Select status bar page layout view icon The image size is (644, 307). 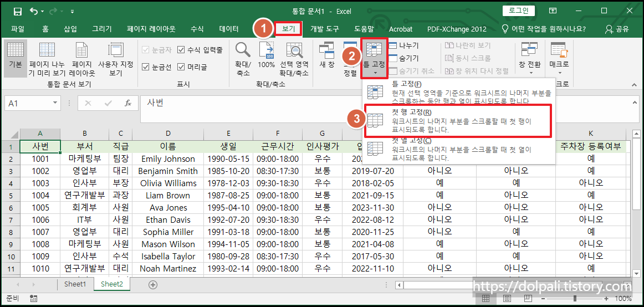[507, 298]
